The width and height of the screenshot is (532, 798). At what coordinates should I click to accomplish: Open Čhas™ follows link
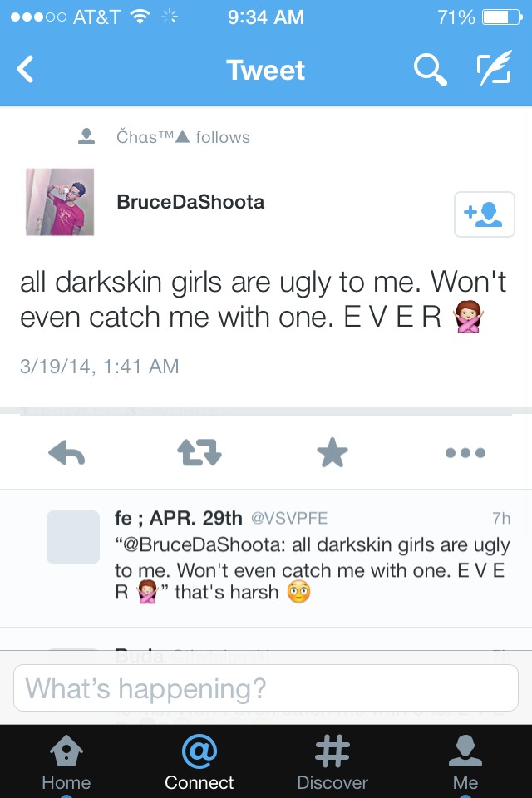click(x=183, y=137)
